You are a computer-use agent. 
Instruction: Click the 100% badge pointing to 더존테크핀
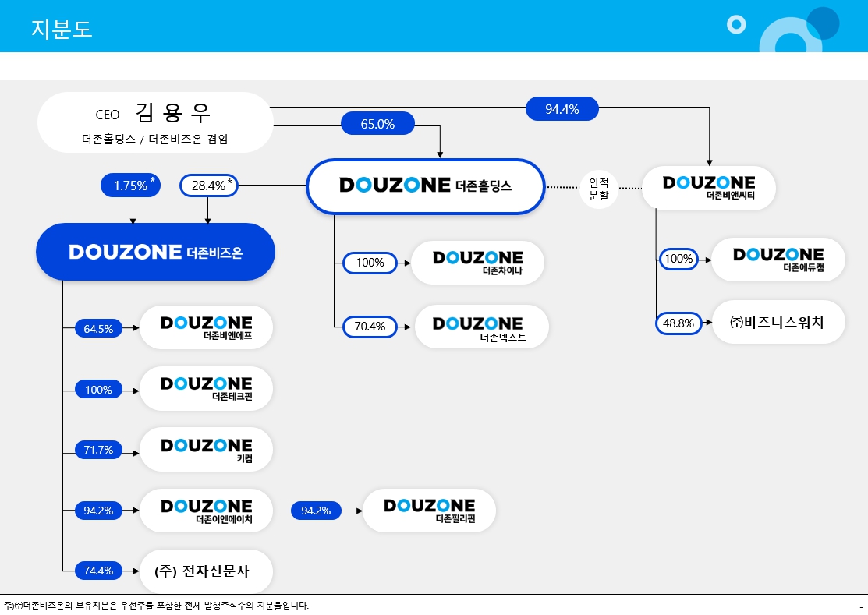[98, 390]
